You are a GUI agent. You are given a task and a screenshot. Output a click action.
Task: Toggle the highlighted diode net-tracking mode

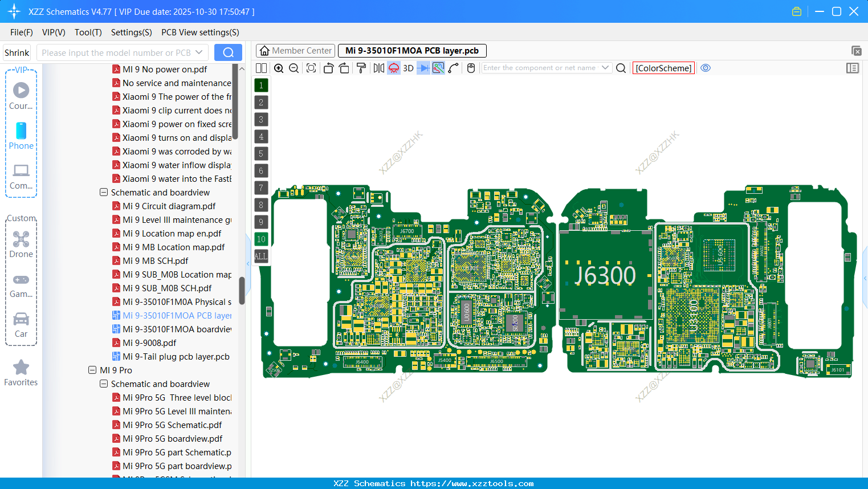coord(422,68)
